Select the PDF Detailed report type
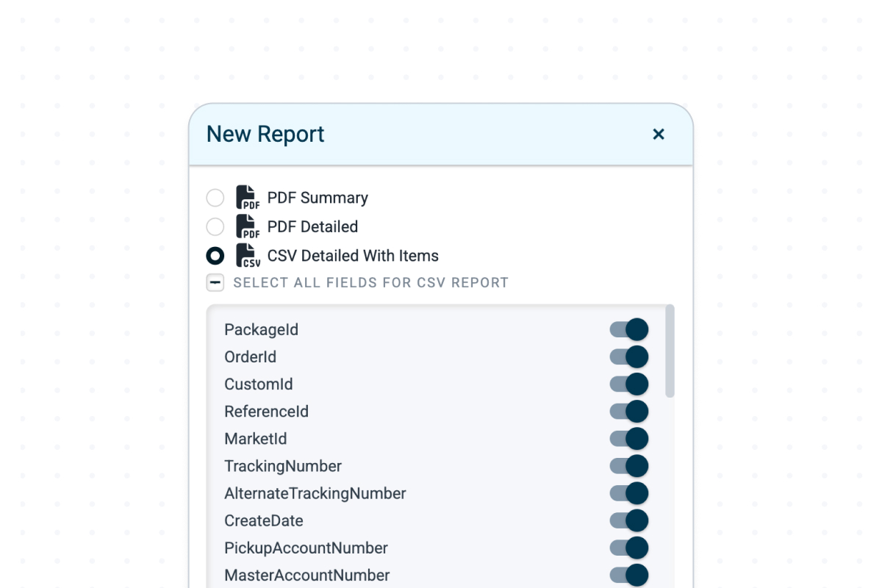The width and height of the screenshot is (882, 588). coord(215,226)
